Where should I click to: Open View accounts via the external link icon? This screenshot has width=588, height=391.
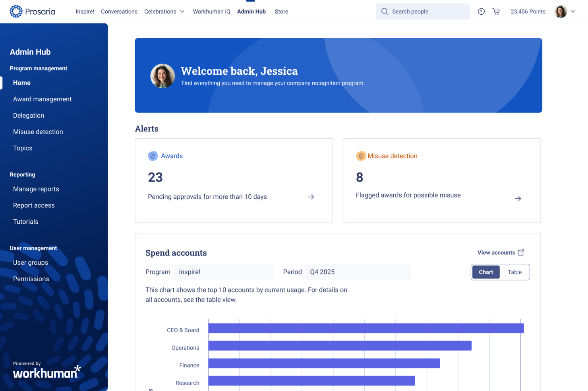pos(521,252)
